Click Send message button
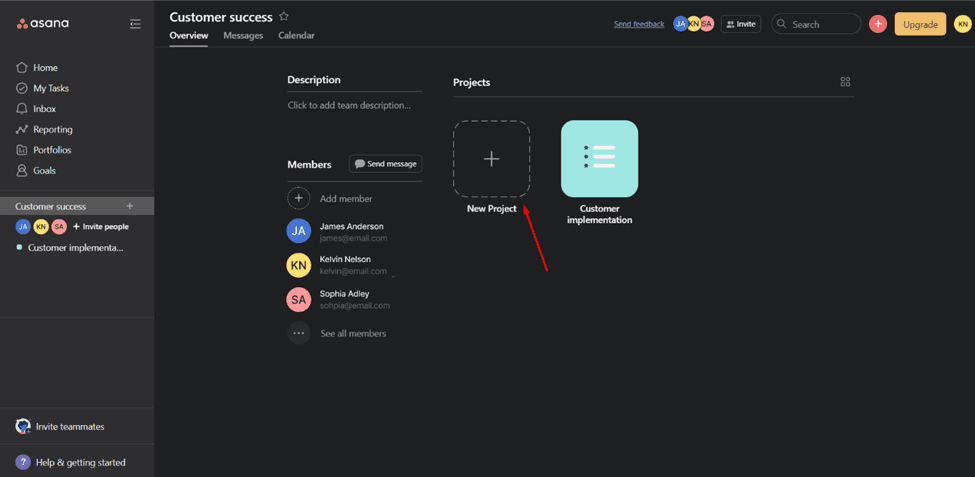 point(386,164)
